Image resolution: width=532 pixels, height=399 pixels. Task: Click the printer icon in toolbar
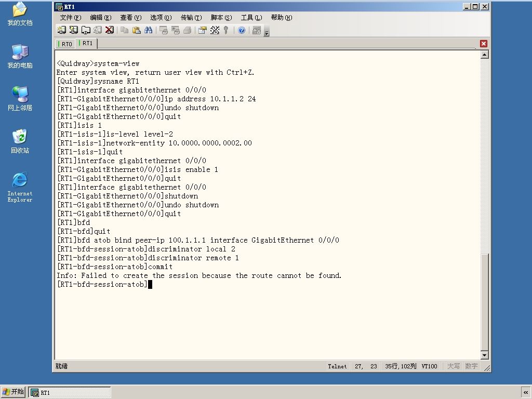point(187,30)
